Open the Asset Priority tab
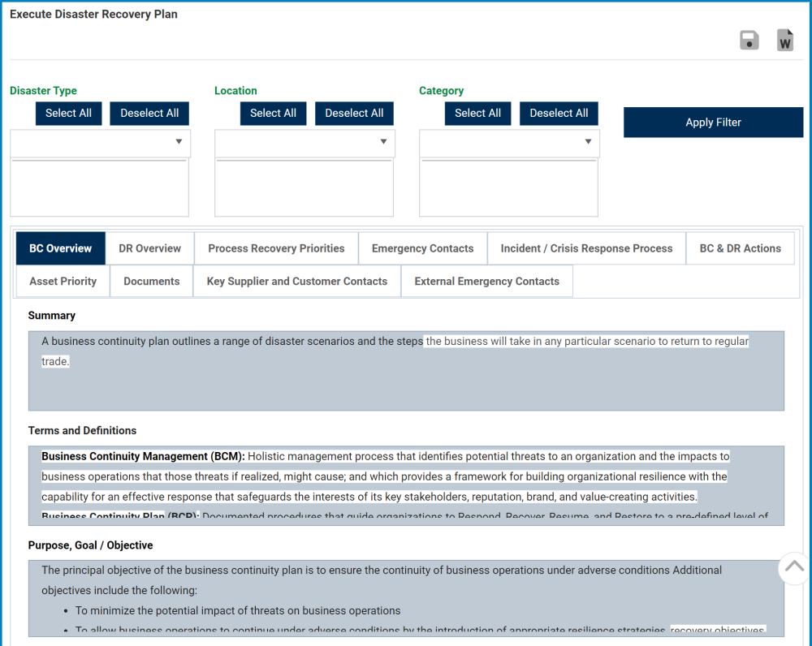 [63, 281]
